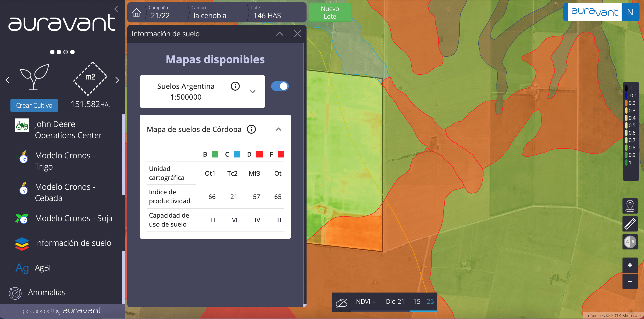Viewport: 644px width, 319px height.
Task: Select first carousel page dot
Action: point(52,52)
